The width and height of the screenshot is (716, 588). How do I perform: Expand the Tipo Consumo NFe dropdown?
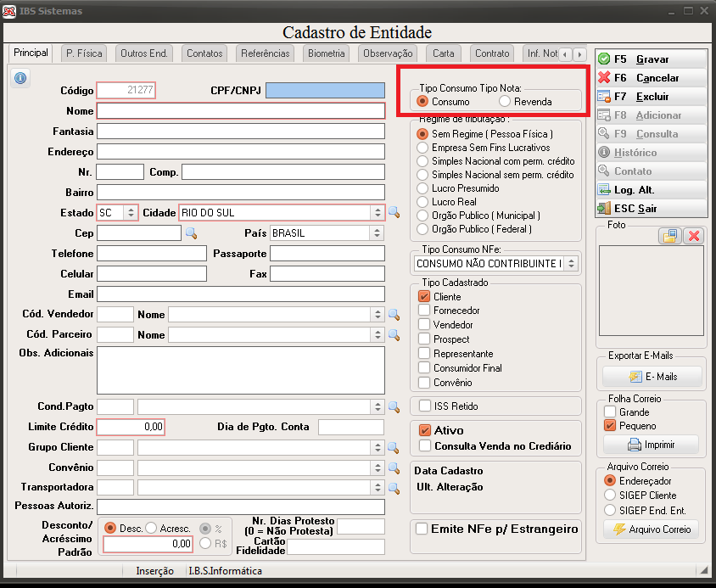(x=571, y=264)
